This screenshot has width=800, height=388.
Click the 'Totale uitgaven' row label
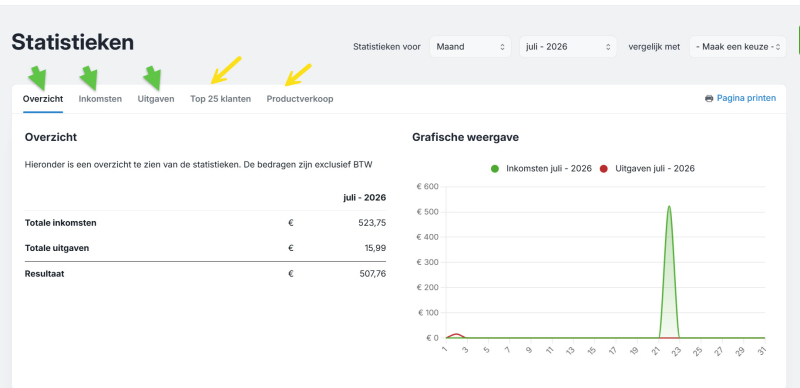click(x=57, y=248)
